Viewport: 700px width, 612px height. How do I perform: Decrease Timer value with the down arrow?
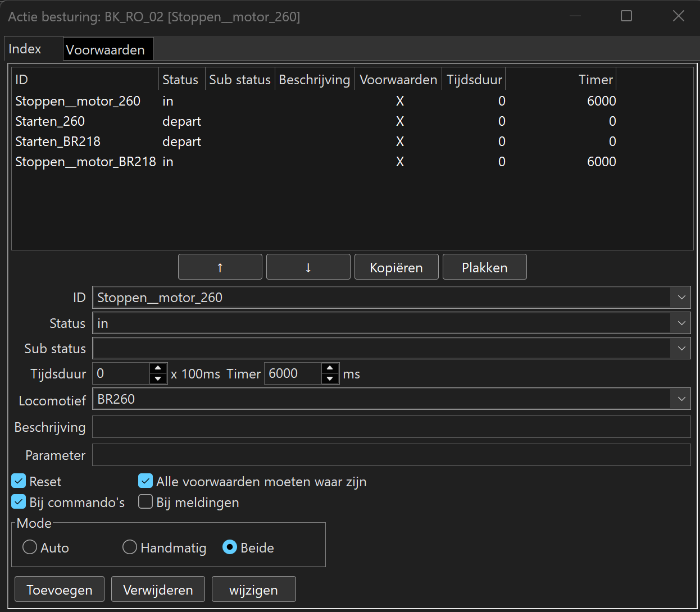pyautogui.click(x=330, y=379)
